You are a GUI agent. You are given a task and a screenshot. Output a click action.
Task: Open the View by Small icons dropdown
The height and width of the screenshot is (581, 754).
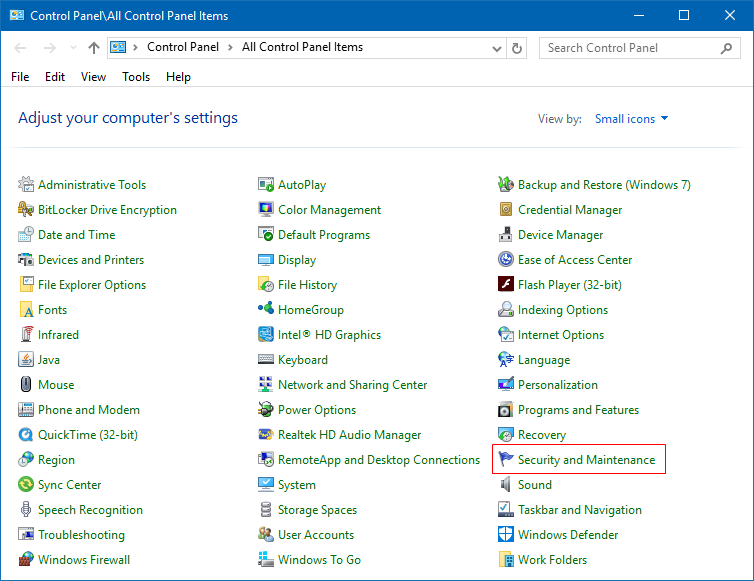coord(631,119)
